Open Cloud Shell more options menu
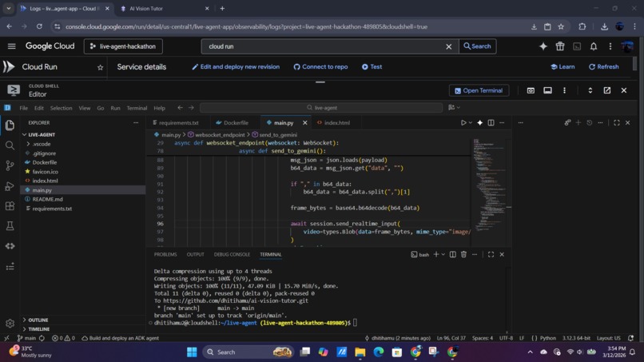 (564, 90)
